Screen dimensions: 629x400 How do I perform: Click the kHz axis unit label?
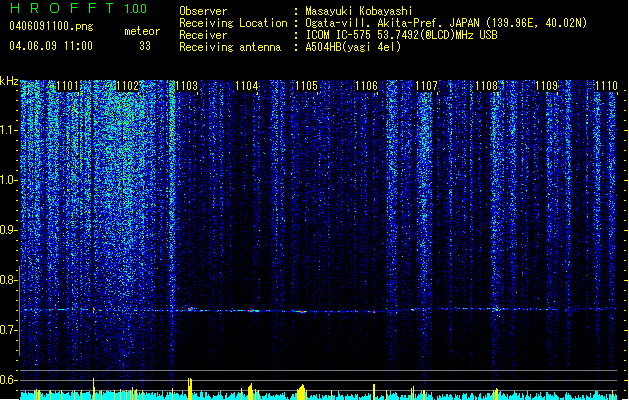pyautogui.click(x=9, y=81)
